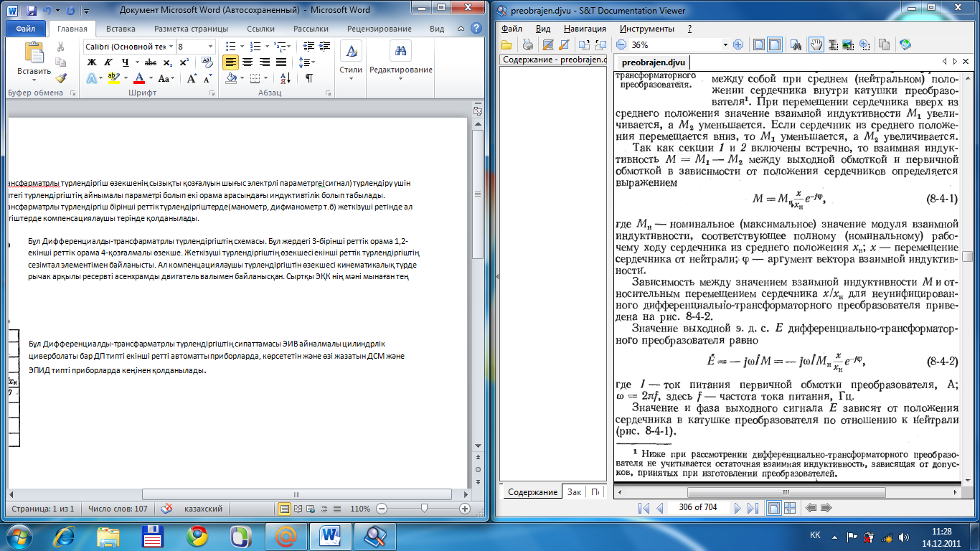Open Word Help question mark icon
980x551 pixels.
click(478, 29)
